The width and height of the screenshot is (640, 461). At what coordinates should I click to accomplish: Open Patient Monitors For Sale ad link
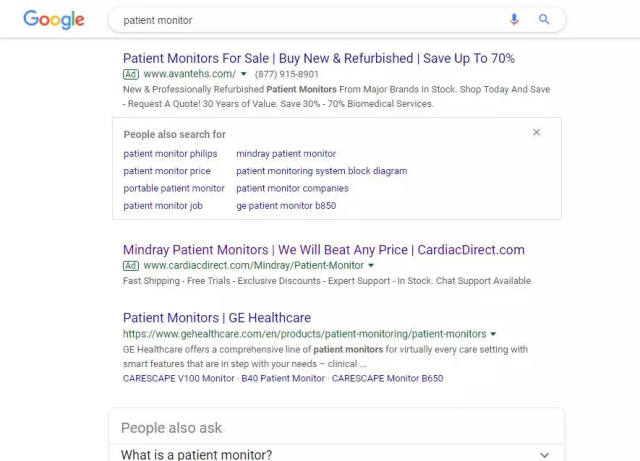tap(318, 58)
